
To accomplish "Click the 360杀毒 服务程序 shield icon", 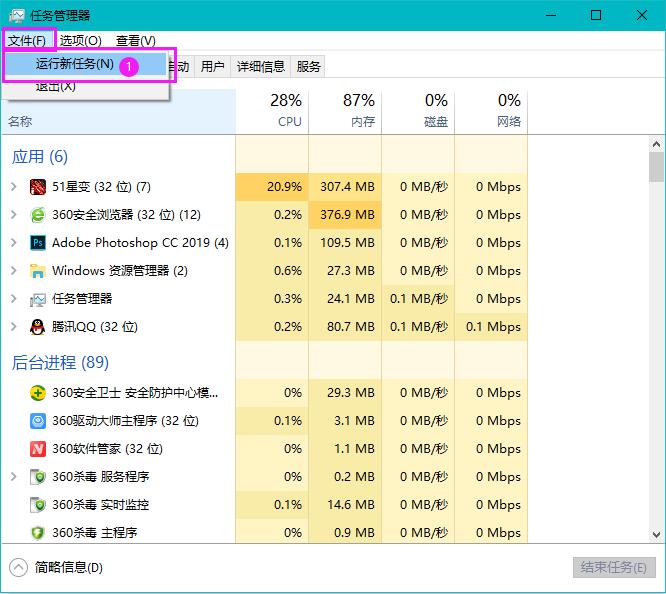I will [x=38, y=477].
